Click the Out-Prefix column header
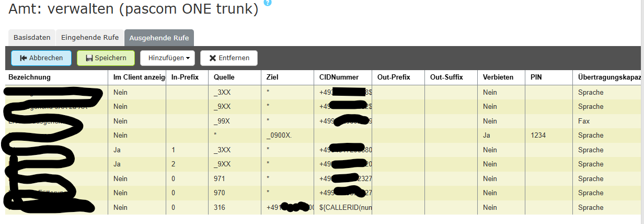 pyautogui.click(x=394, y=77)
